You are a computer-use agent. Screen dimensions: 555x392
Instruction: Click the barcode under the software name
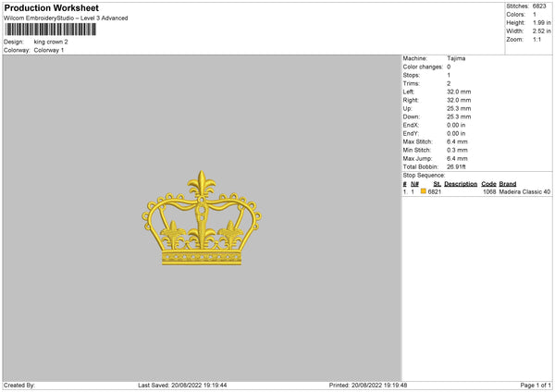[50, 30]
